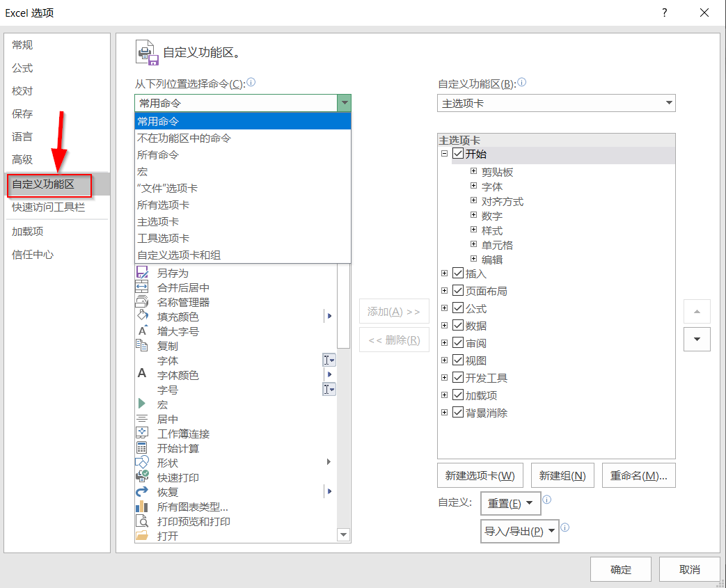
Task: Click the 名称管理器 icon
Action: click(x=142, y=302)
